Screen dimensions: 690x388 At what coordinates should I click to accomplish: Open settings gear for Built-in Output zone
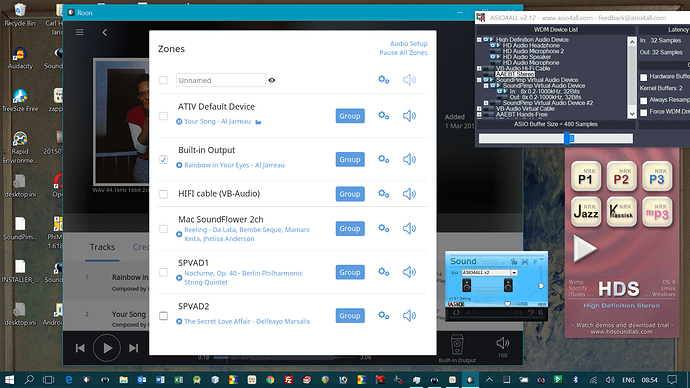(x=383, y=159)
